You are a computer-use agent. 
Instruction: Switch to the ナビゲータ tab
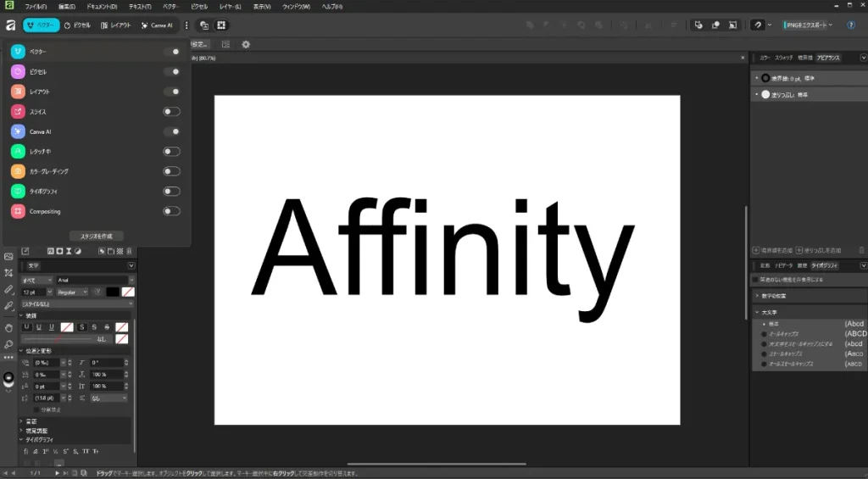pyautogui.click(x=783, y=266)
